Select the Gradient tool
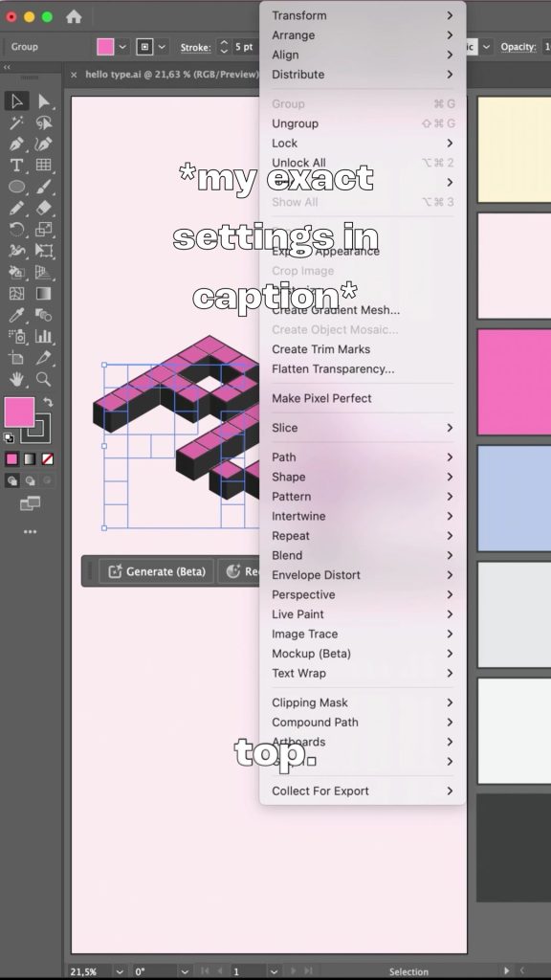 click(43, 293)
